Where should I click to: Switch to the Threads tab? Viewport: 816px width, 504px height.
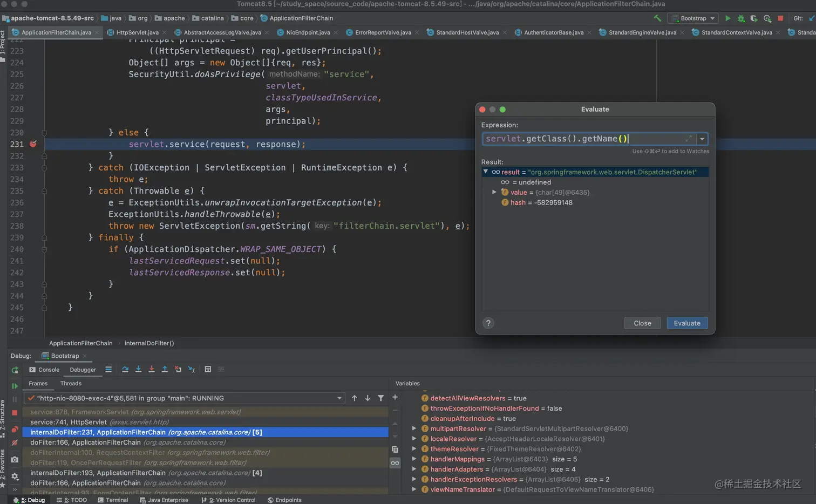pyautogui.click(x=71, y=384)
